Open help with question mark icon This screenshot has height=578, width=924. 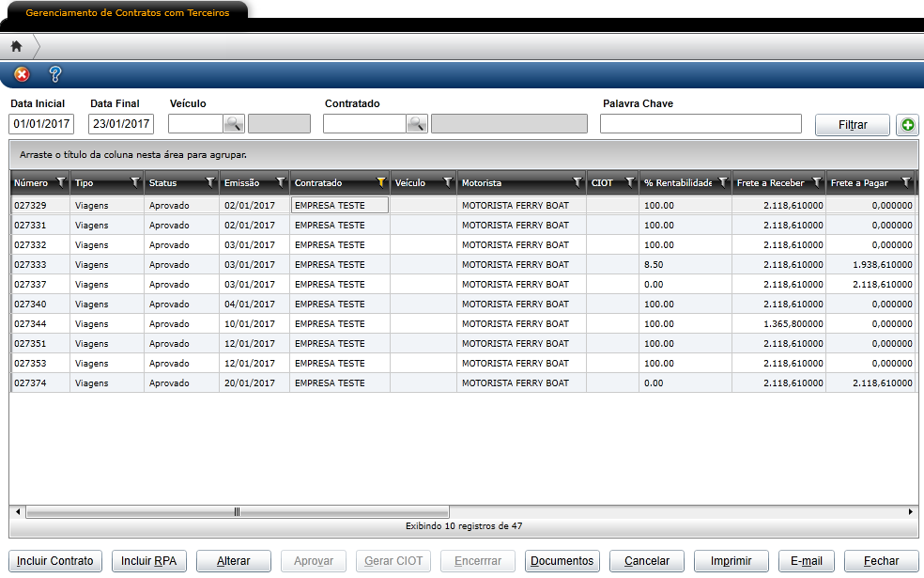(x=54, y=74)
